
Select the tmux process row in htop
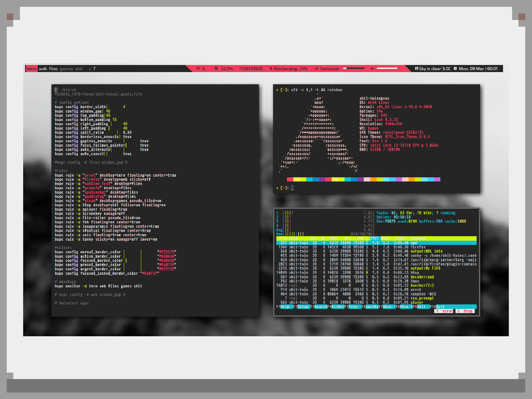pos(376,281)
